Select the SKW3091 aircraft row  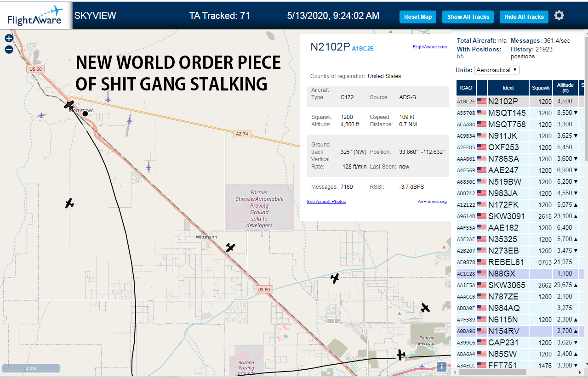(x=520, y=216)
